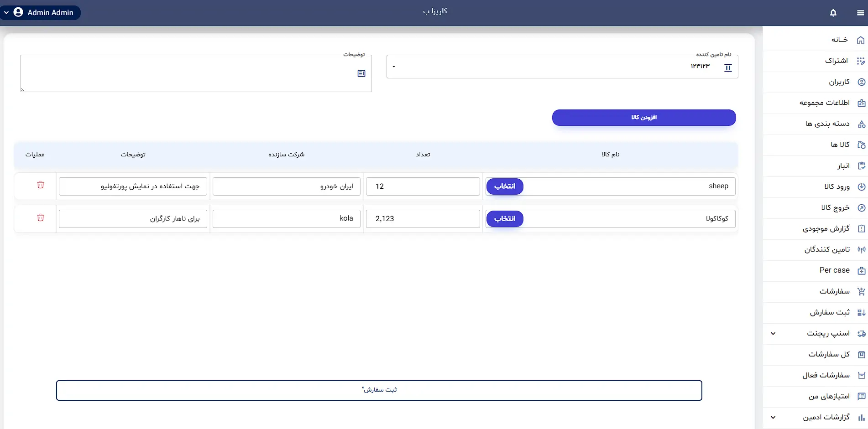
Task: Click انتخاب button in sheep row
Action: pos(505,186)
